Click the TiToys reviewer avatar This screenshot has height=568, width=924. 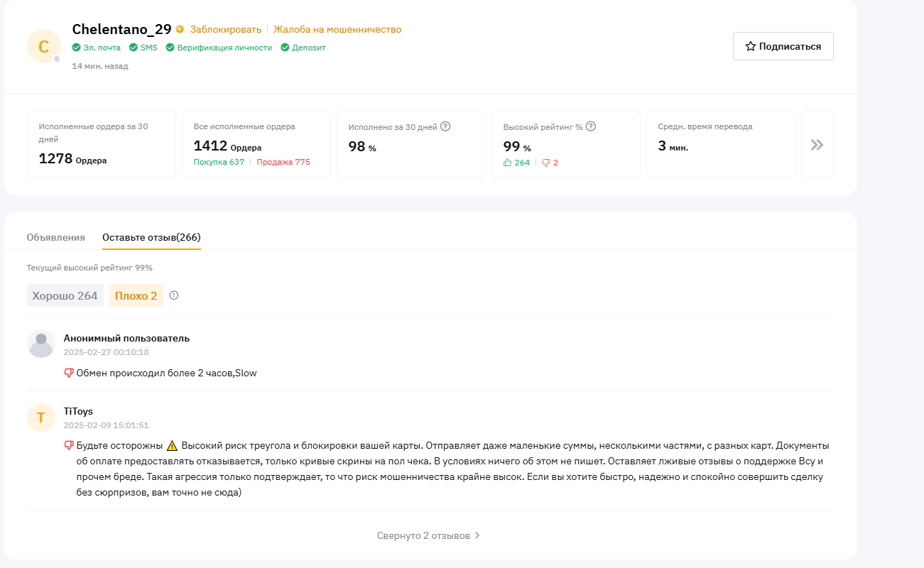tap(41, 417)
